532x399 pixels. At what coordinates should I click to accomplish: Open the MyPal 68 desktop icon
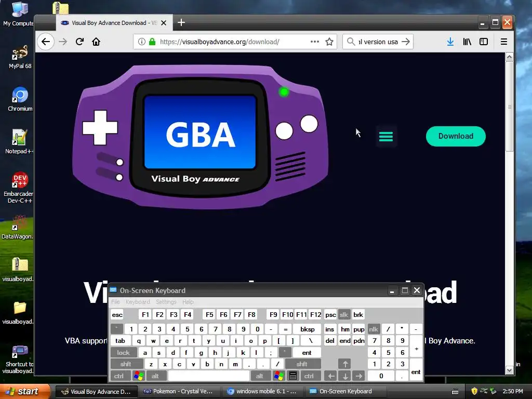tap(20, 57)
